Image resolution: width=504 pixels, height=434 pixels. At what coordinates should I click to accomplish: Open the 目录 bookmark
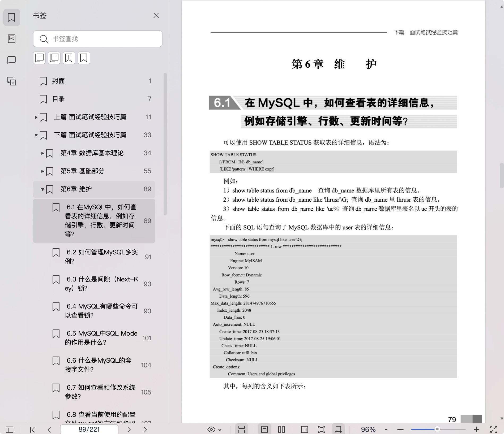(x=94, y=99)
